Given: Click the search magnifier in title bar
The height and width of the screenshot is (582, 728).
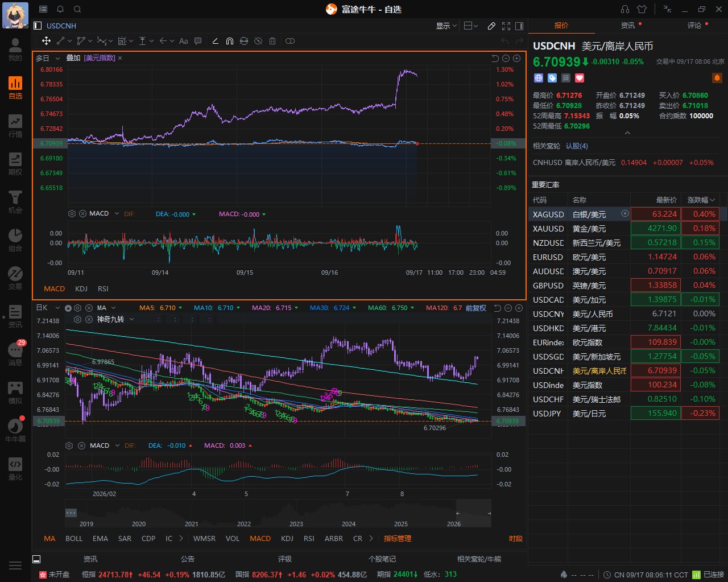Looking at the screenshot, I should tap(77, 9).
